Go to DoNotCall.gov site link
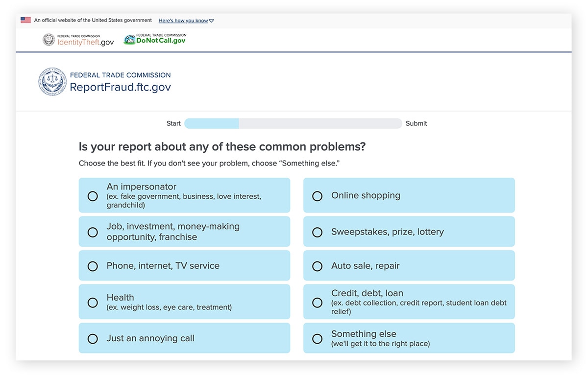Viewport: 588px width, 375px height. (x=161, y=41)
